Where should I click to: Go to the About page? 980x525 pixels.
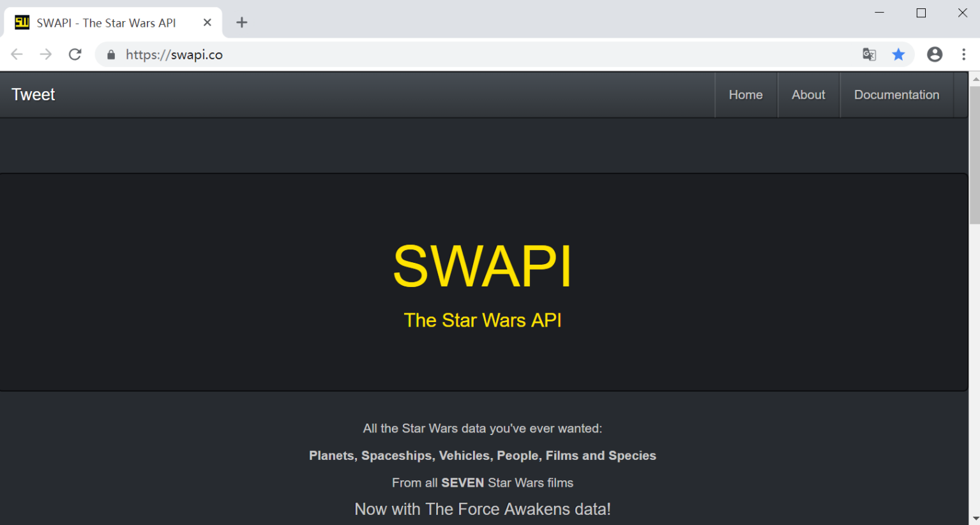tap(808, 95)
